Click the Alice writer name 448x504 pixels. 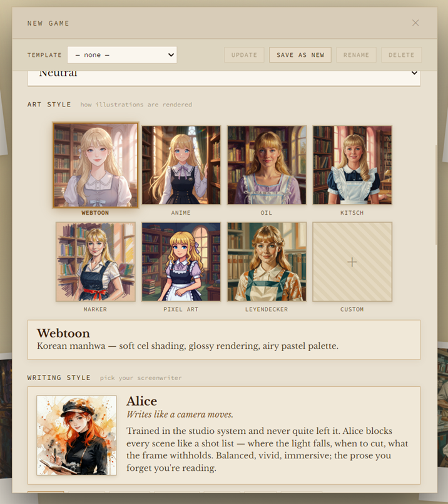[141, 401]
